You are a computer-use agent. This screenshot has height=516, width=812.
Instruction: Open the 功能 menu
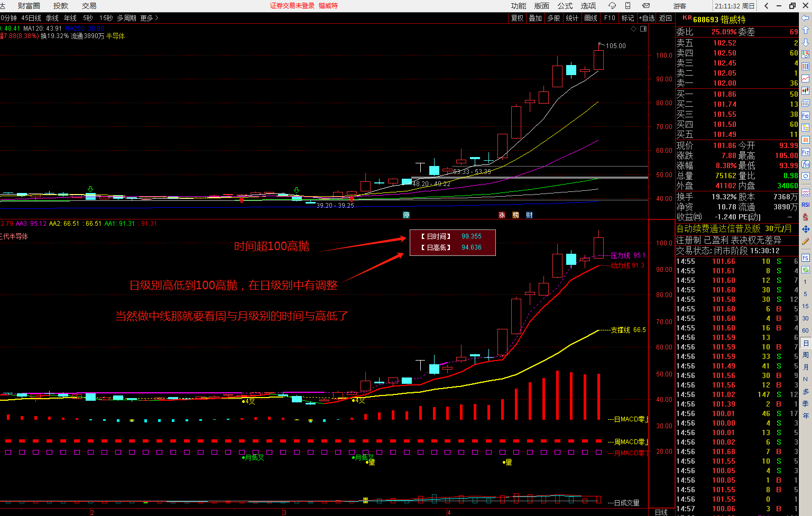point(519,6)
